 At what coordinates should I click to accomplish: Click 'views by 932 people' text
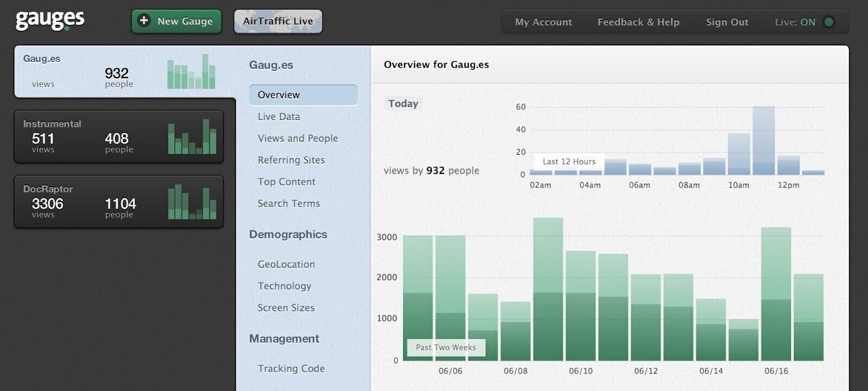[431, 170]
